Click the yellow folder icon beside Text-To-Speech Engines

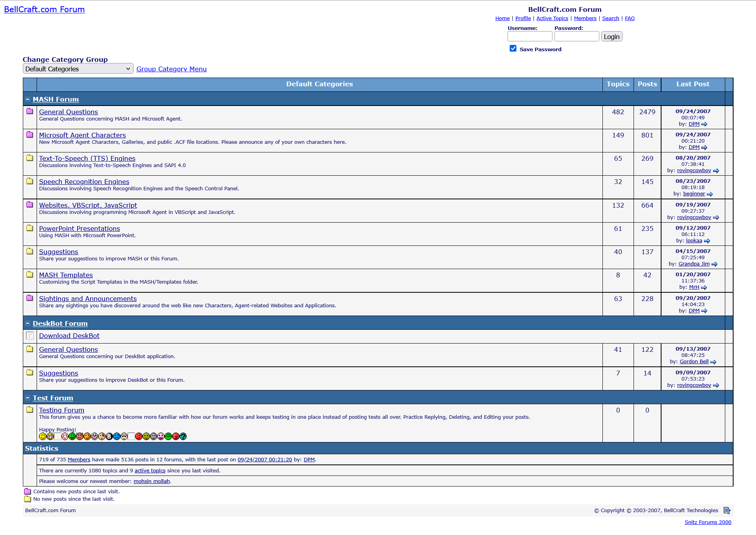click(x=30, y=158)
